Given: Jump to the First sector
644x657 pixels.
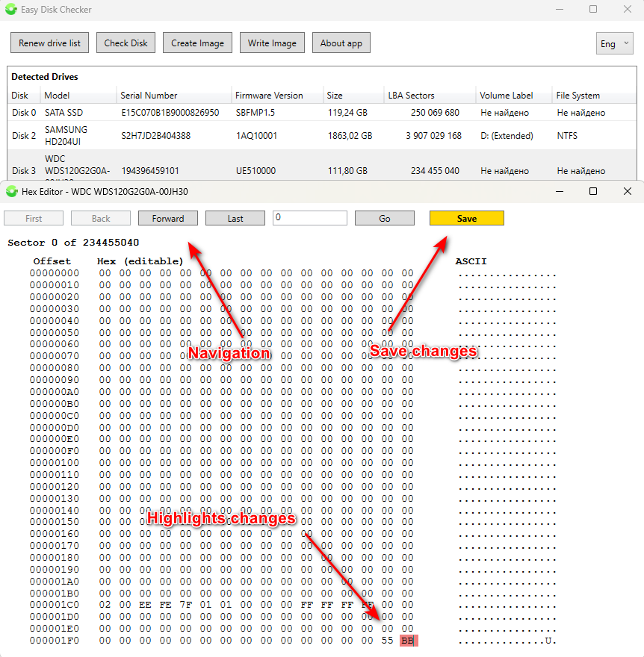Looking at the screenshot, I should coord(33,218).
